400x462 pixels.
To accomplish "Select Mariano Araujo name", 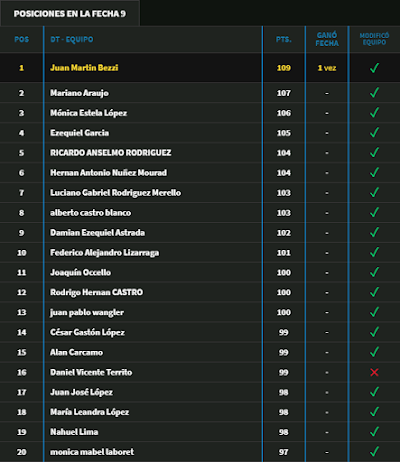I will [x=79, y=93].
